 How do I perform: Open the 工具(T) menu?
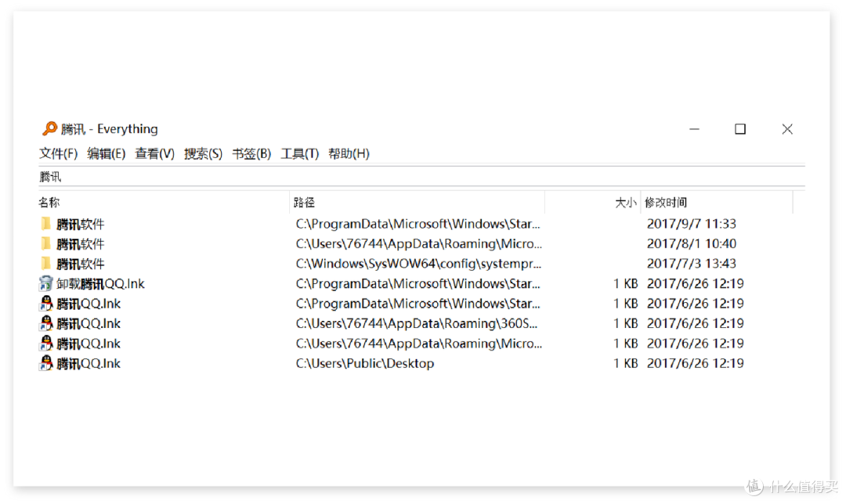300,153
